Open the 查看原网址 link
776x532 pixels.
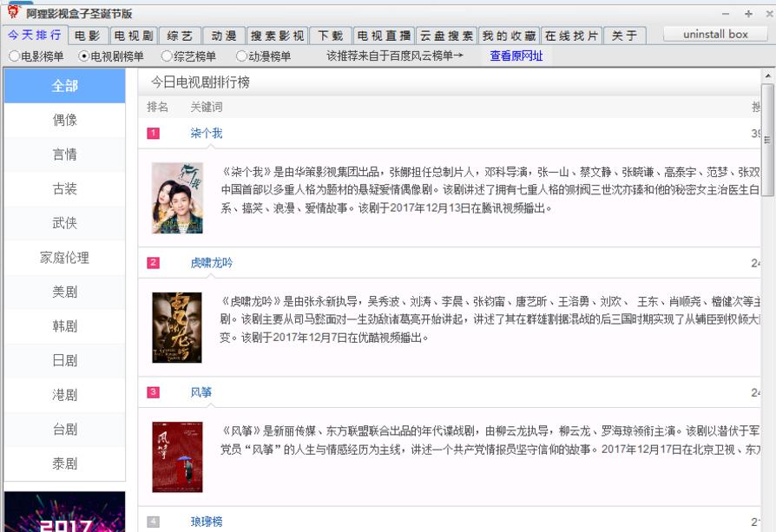point(516,56)
